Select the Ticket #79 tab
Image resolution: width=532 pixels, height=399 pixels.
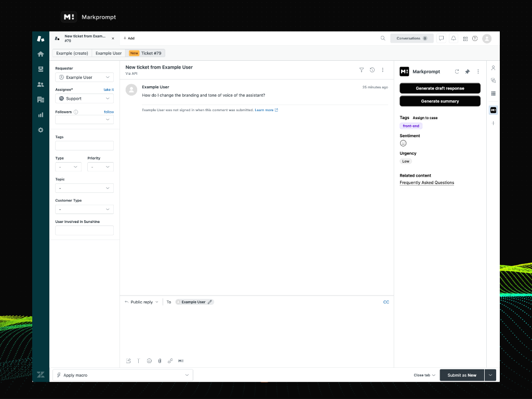click(145, 54)
